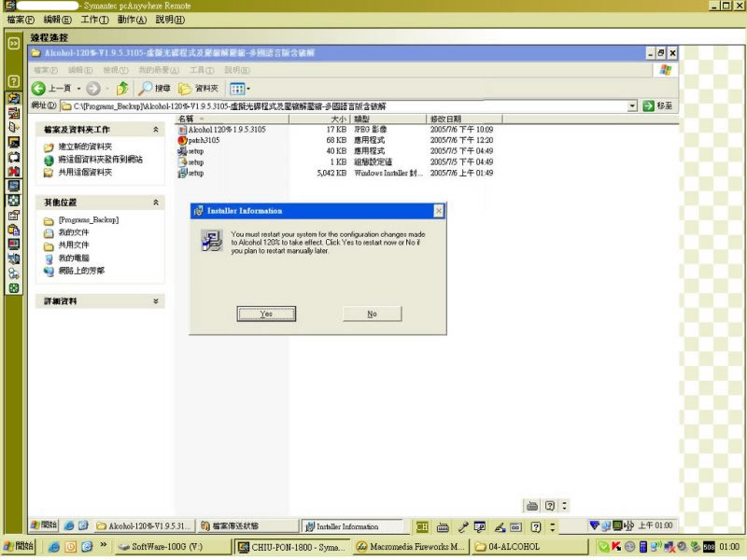Switch to Macromedia Fireworks taskbar item
747x560 pixels.
coord(411,547)
